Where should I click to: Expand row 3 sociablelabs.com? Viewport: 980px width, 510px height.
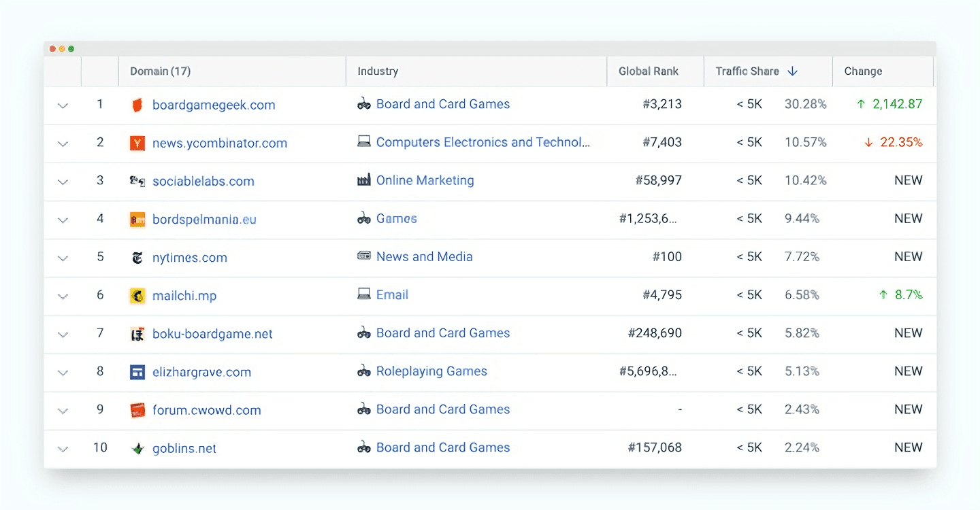[x=63, y=182]
